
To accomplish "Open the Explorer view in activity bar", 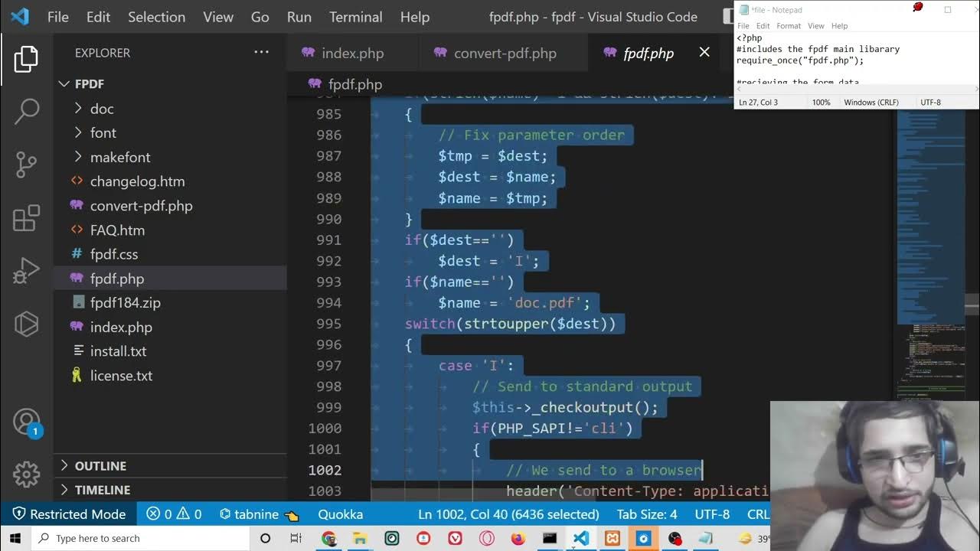I will pyautogui.click(x=26, y=60).
